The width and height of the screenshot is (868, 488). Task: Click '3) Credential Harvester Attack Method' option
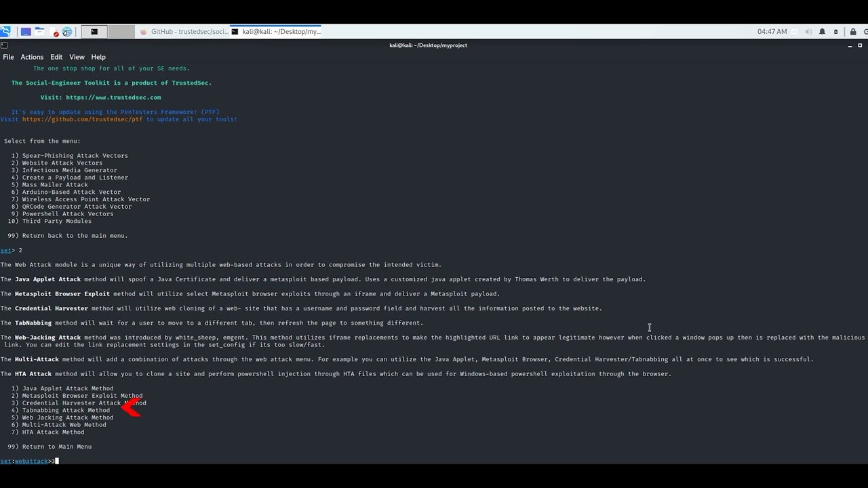tap(79, 403)
